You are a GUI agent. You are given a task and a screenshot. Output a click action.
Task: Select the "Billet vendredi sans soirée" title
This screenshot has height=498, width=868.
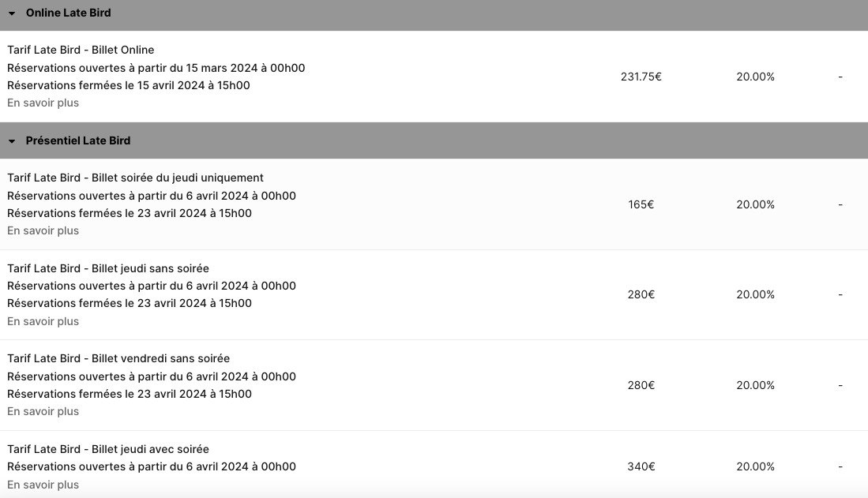[118, 358]
